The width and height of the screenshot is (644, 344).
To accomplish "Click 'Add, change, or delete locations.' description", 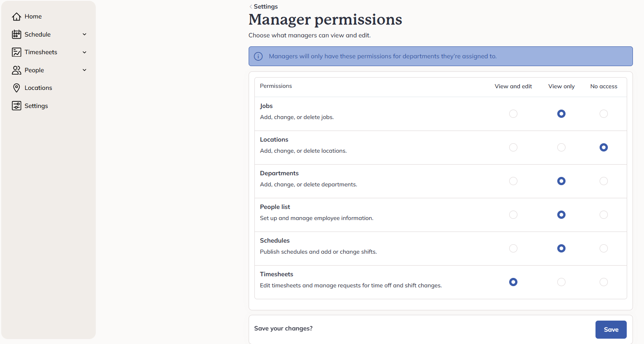I will pos(303,151).
